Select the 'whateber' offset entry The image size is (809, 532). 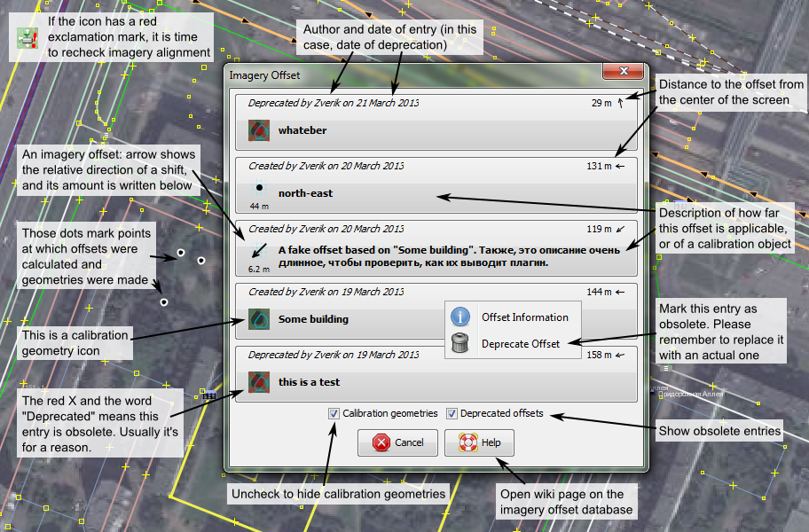pos(302,130)
